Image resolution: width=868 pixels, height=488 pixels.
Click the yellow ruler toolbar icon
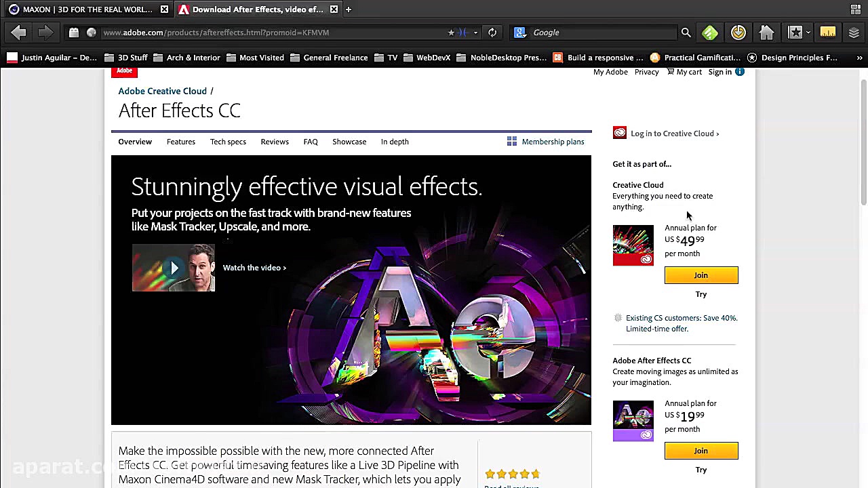coord(828,33)
